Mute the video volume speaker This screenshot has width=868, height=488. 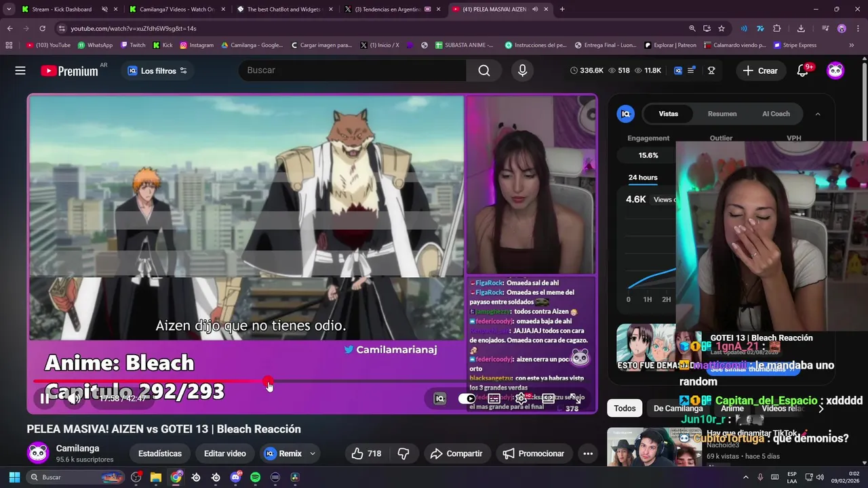(x=73, y=399)
